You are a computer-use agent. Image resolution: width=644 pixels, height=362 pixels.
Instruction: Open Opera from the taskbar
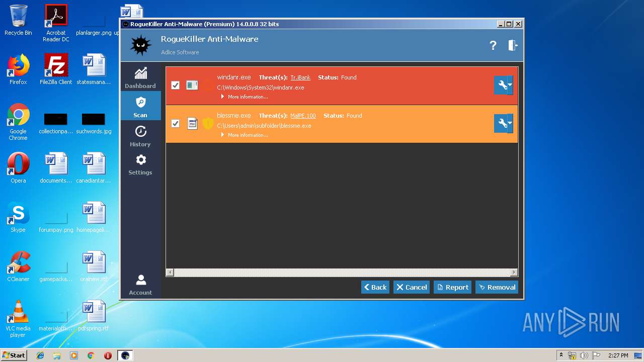pos(108,355)
